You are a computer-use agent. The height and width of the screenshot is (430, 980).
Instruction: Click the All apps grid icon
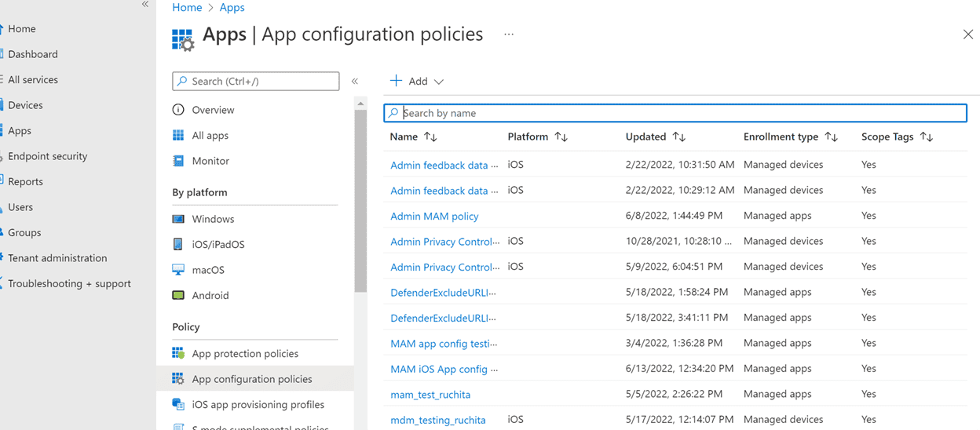coord(178,136)
